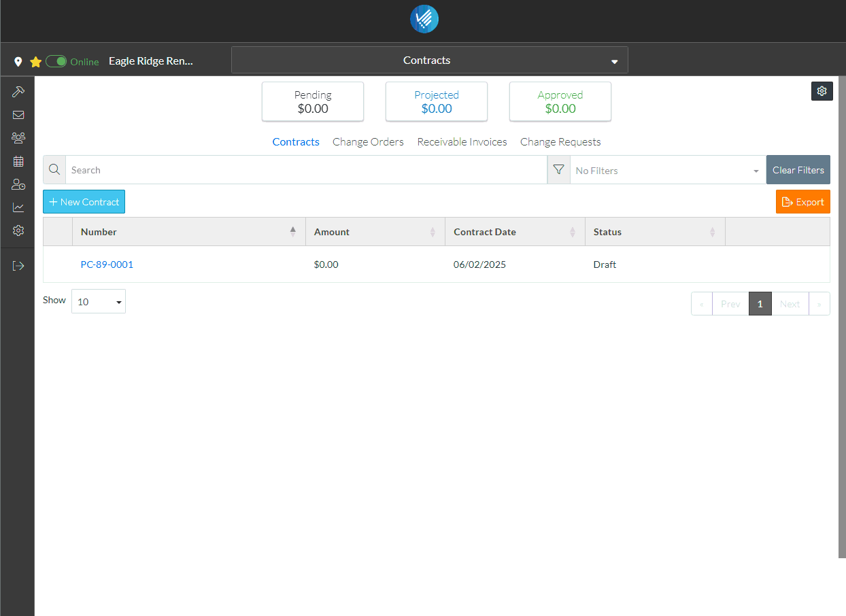The height and width of the screenshot is (616, 846).
Task: Focus the Search input field
Action: (306, 170)
